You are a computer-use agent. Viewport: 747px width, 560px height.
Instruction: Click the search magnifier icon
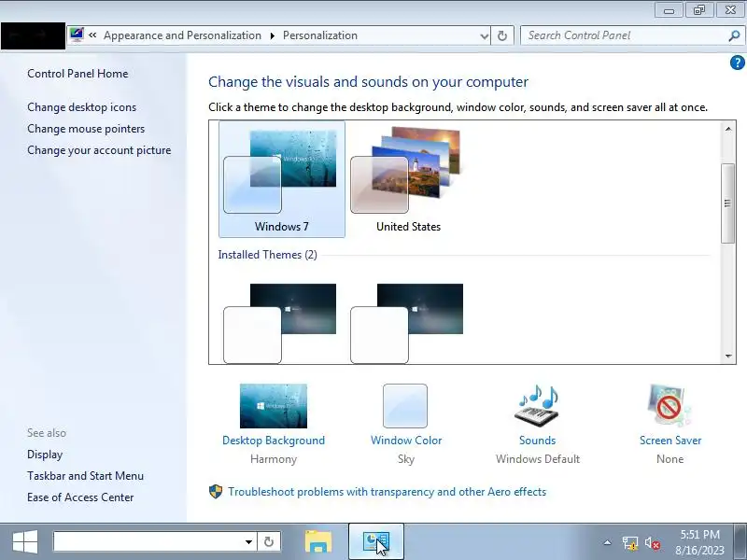(x=734, y=35)
